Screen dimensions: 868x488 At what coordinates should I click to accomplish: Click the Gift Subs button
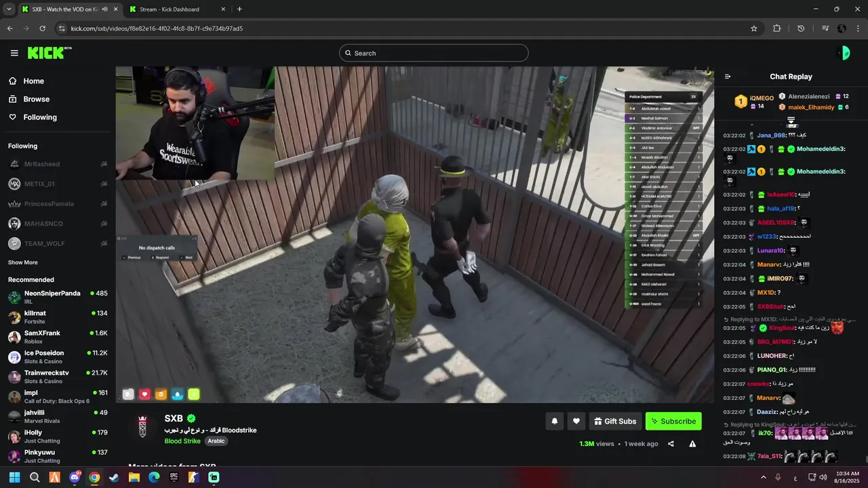click(x=615, y=421)
